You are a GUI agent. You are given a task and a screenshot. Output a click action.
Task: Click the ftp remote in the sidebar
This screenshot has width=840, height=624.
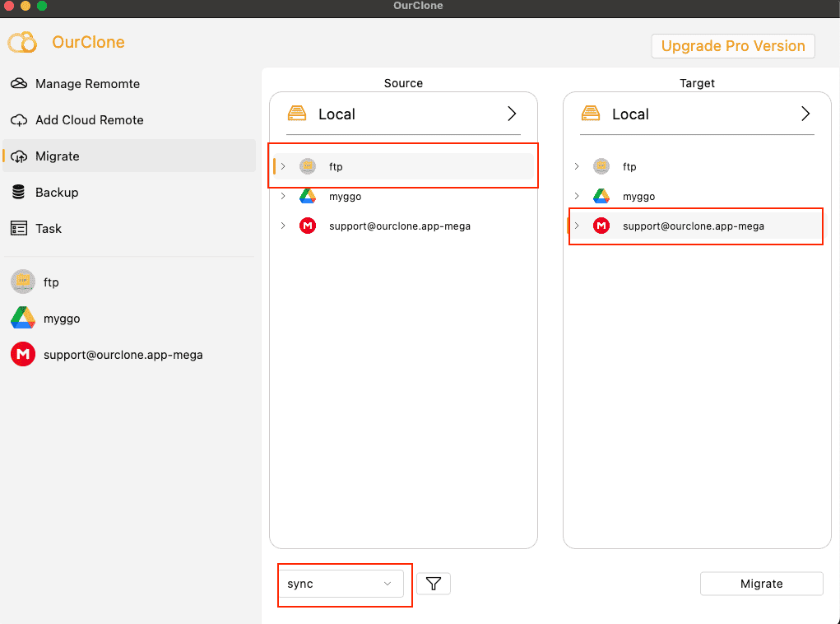pos(22,282)
